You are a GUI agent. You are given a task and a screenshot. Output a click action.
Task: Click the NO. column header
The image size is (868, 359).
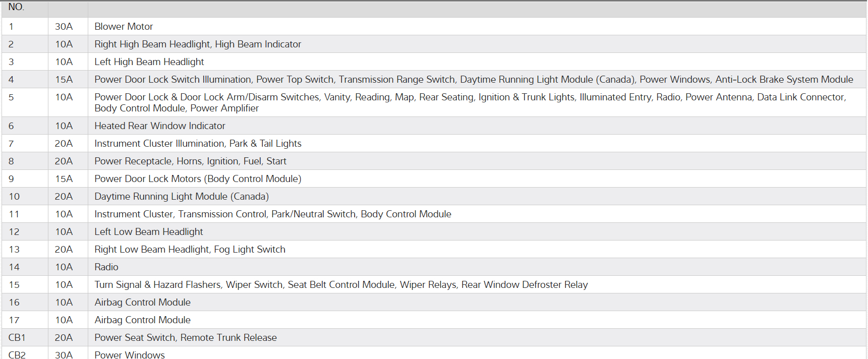click(16, 7)
